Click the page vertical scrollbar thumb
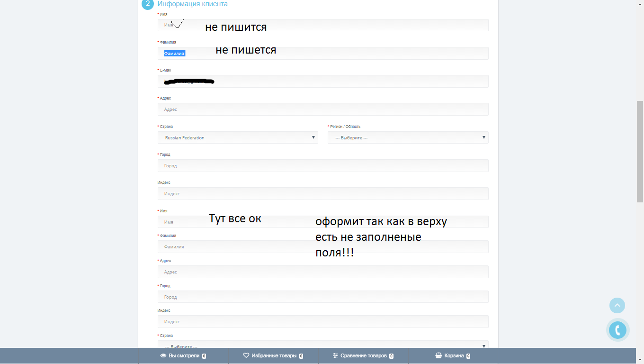 [x=640, y=152]
